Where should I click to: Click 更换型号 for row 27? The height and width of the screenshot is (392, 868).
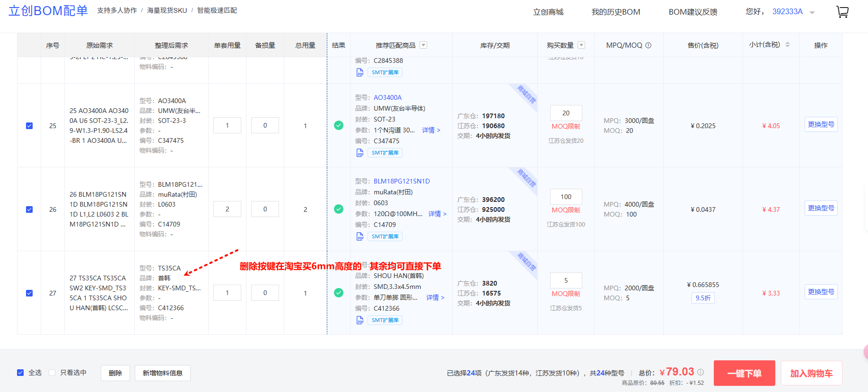point(821,292)
